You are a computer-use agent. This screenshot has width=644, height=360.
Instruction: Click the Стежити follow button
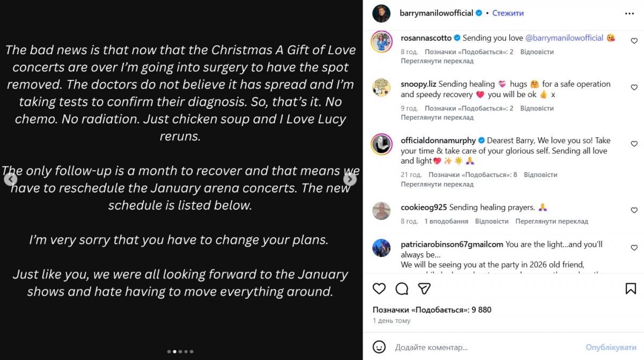pos(508,13)
